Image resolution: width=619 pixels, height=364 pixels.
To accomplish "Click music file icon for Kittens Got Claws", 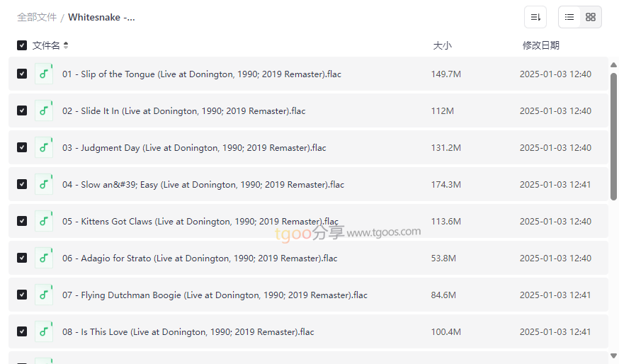I will coord(44,221).
